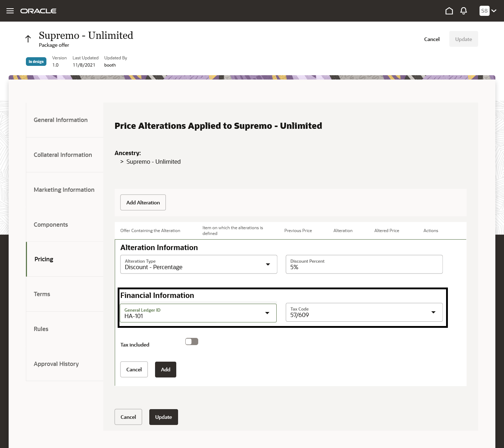Click the bottom Cancel button

point(128,417)
